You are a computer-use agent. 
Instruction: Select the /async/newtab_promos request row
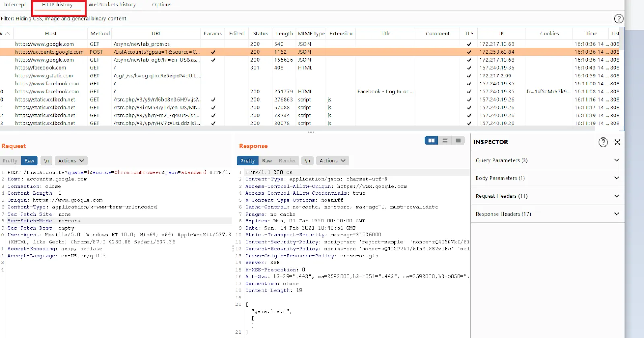(x=310, y=44)
